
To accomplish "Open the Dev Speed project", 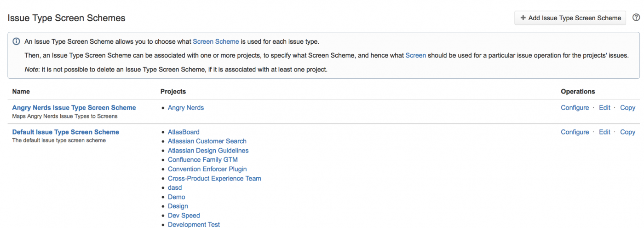I will click(184, 216).
